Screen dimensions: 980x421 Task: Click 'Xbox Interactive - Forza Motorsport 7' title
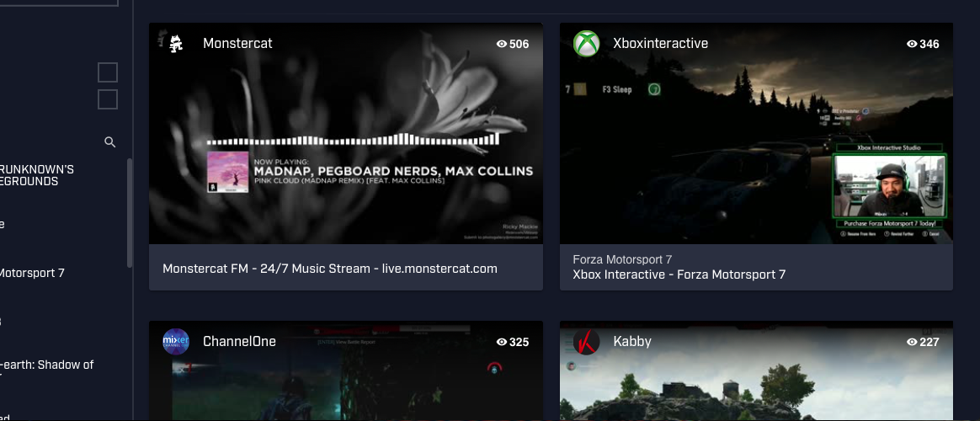(679, 274)
